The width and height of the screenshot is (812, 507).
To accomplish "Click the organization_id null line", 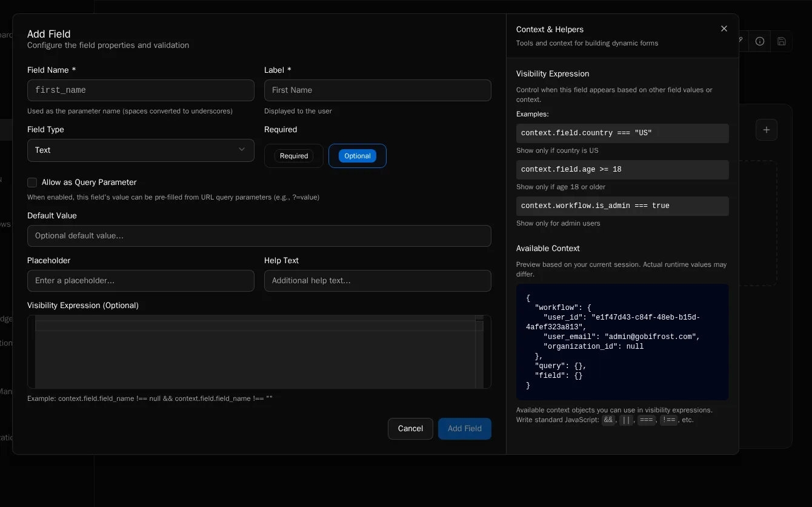I will (593, 347).
